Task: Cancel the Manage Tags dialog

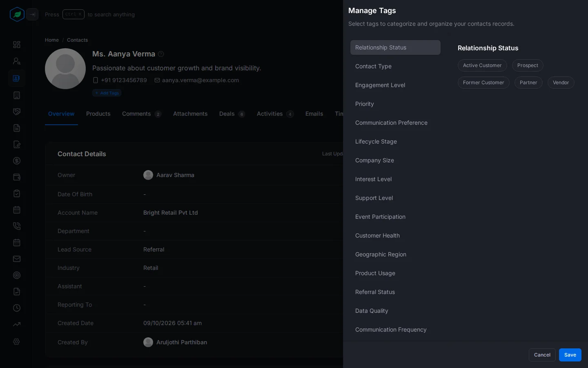Action: pos(542,355)
